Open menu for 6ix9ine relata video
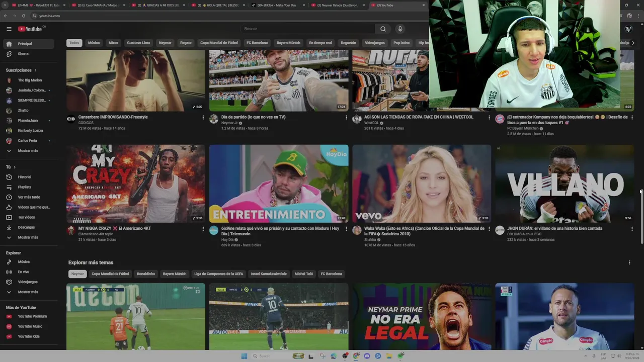Viewport: 644px width, 362px height. pyautogui.click(x=346, y=229)
